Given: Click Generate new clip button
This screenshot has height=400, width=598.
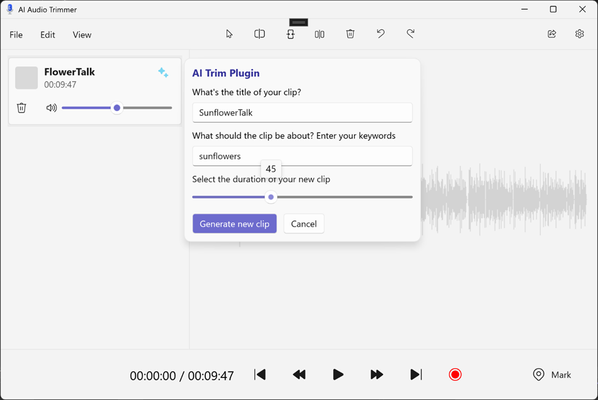Looking at the screenshot, I should coord(235,224).
